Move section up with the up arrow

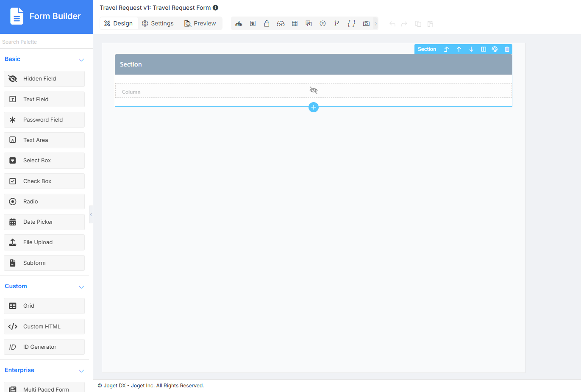(459, 49)
